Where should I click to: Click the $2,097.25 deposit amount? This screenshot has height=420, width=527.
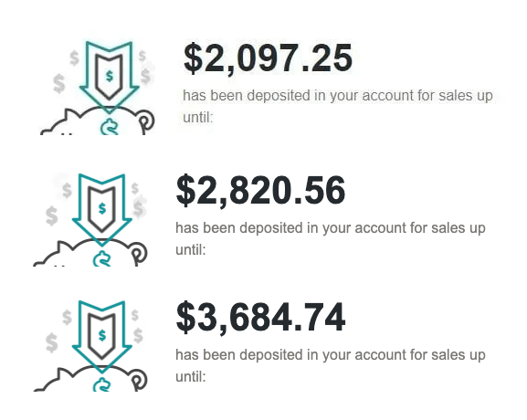[x=268, y=58]
